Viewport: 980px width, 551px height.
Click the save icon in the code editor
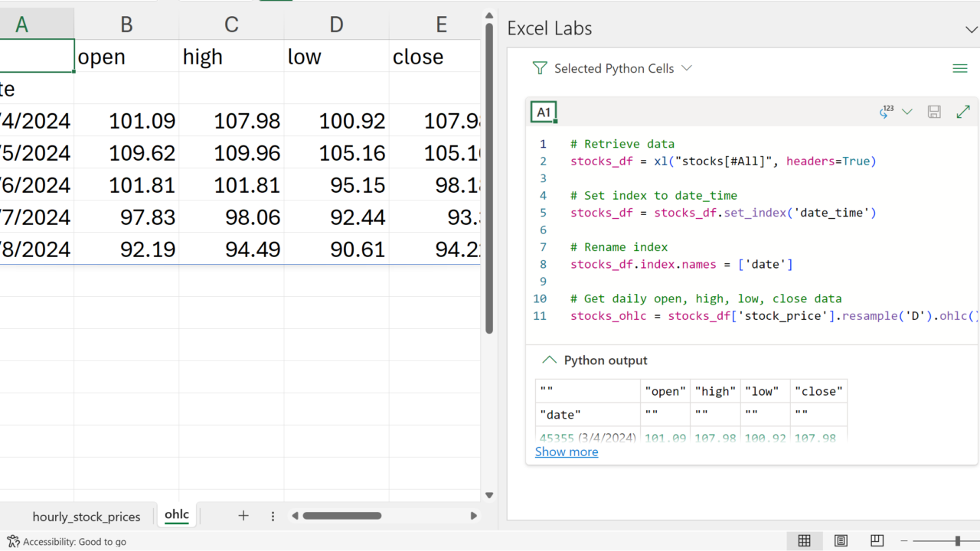pos(934,112)
